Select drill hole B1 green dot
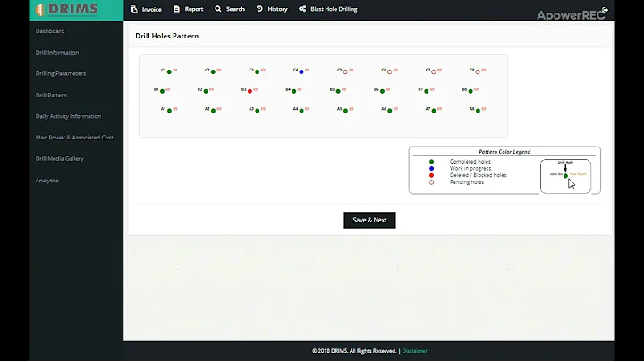This screenshot has height=361, width=644. click(162, 91)
